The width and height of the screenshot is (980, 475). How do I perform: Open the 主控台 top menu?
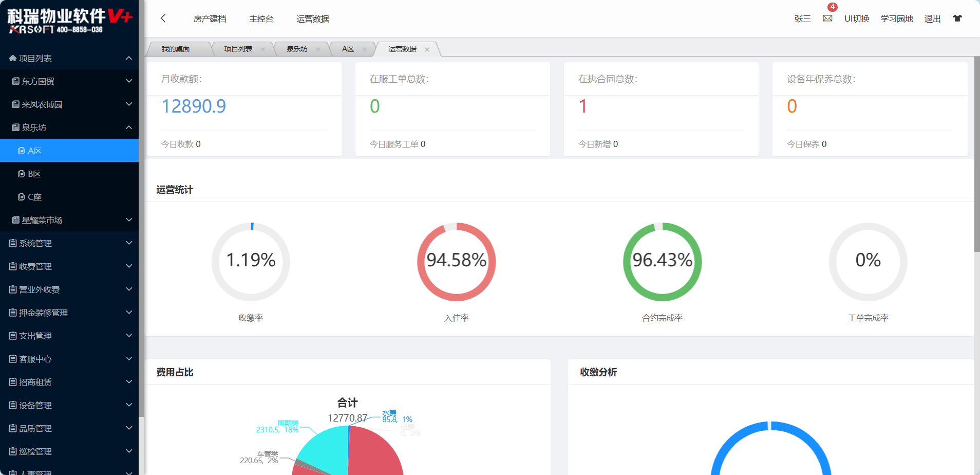click(x=261, y=19)
